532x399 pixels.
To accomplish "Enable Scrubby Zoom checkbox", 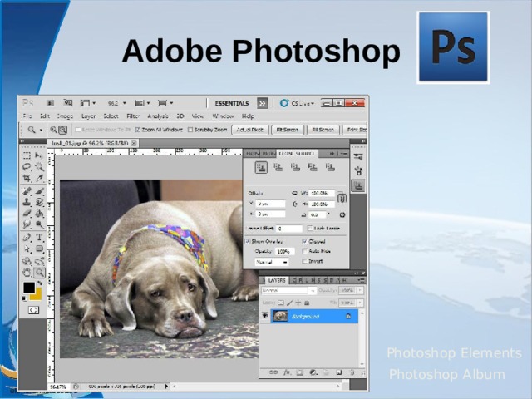I will click(190, 130).
